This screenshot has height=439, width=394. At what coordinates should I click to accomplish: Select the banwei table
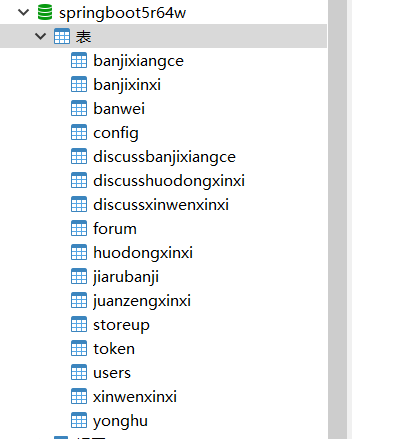click(119, 109)
